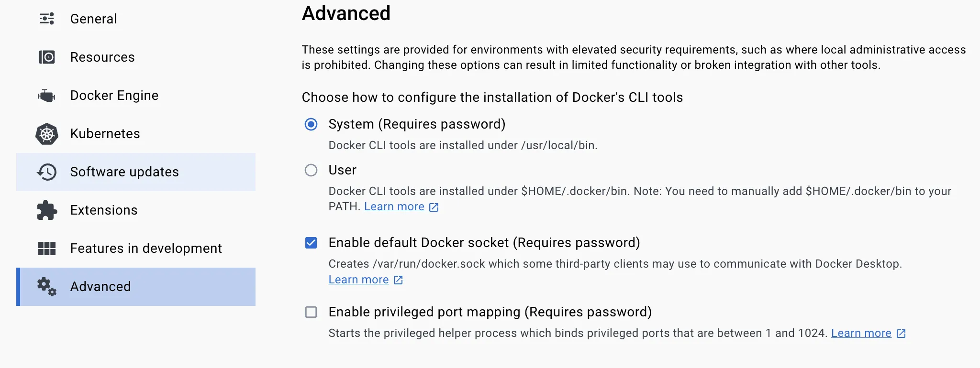Uncheck Enable default Docker socket checkbox

click(311, 243)
